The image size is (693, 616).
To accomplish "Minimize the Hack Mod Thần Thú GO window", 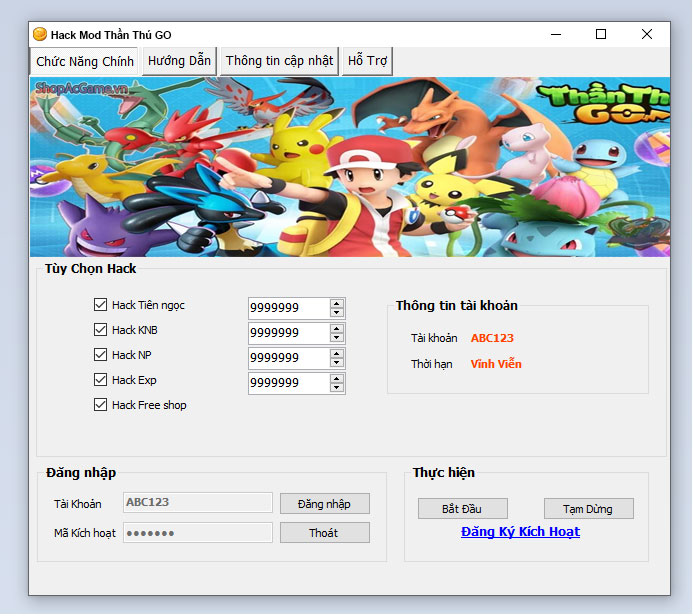I will pos(556,34).
